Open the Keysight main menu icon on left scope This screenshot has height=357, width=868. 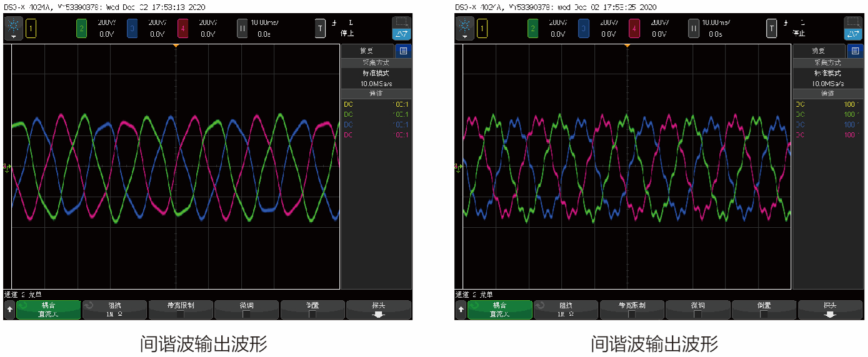coord(14,28)
